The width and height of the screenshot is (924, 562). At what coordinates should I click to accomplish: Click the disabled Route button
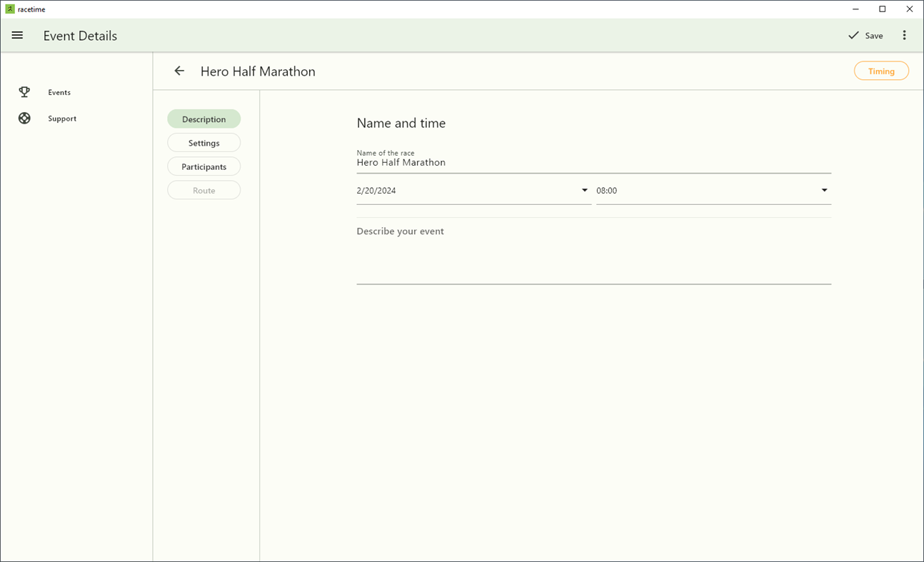point(204,189)
